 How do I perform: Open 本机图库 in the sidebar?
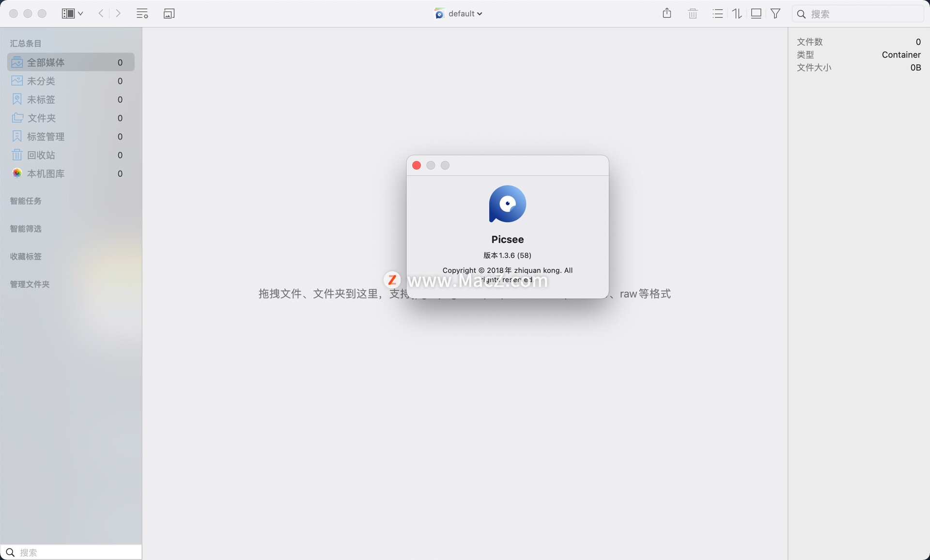[71, 173]
